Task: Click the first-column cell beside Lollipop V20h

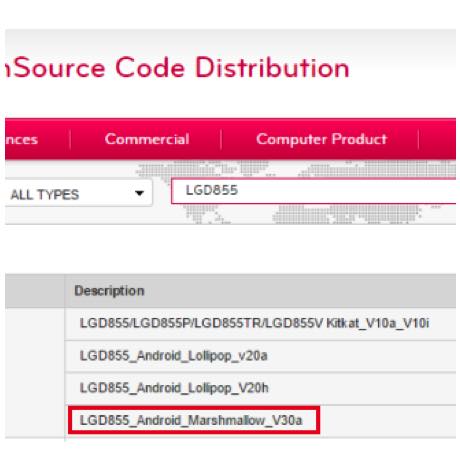Action: 35,389
